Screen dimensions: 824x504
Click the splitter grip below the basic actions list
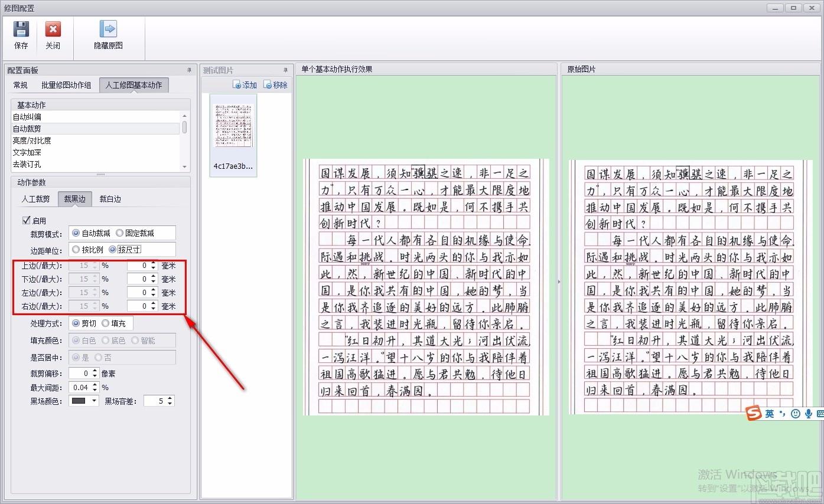[x=100, y=174]
